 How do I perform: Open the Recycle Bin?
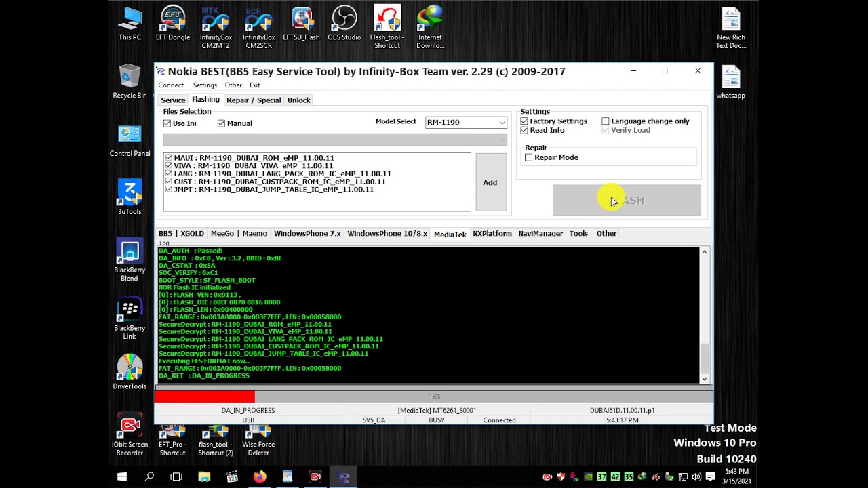pyautogui.click(x=130, y=82)
